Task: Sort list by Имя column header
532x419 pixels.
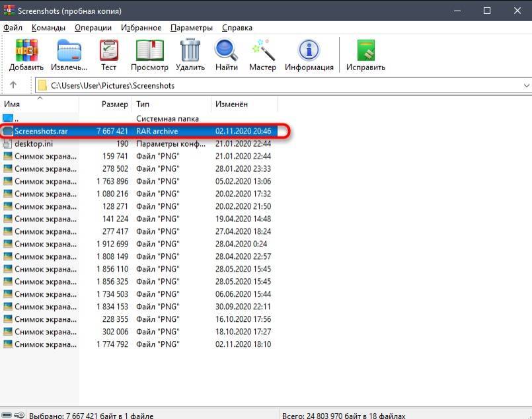Action: 12,104
